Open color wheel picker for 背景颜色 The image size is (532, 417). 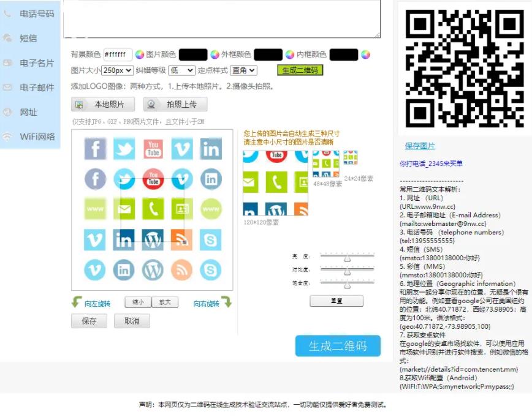point(140,54)
